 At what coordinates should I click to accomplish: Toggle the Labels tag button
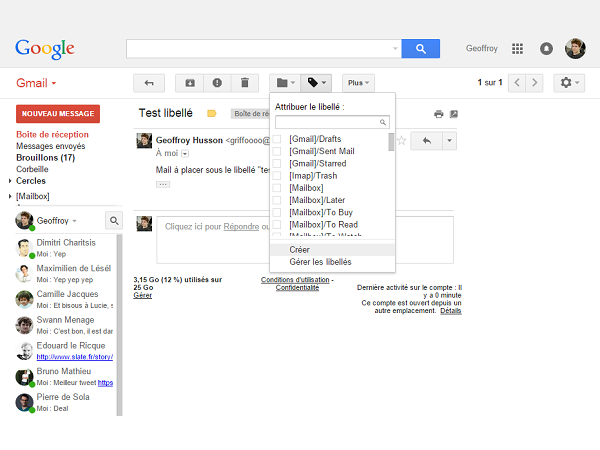pyautogui.click(x=316, y=83)
